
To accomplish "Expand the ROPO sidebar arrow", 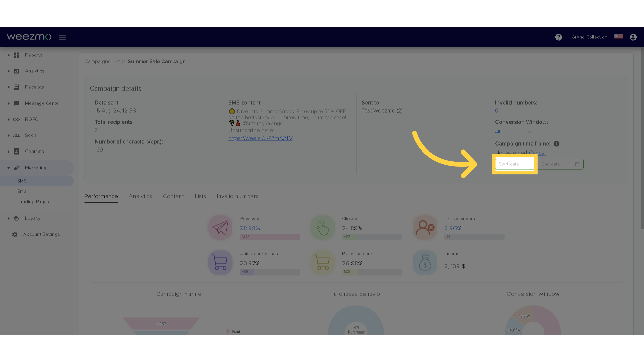I will point(9,119).
